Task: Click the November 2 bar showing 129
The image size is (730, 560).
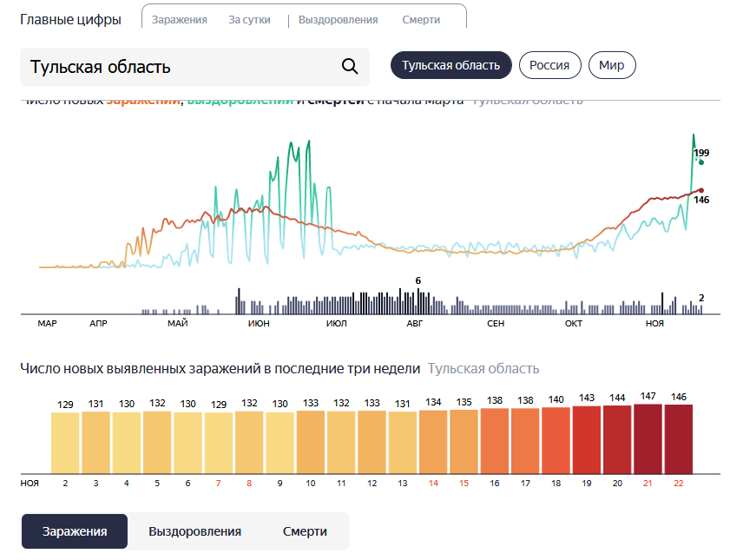Action: [x=65, y=443]
